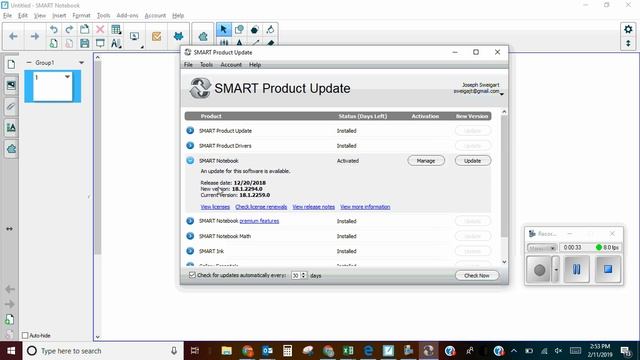
Task: Open Help menu in SMART Product Update
Action: point(255,64)
